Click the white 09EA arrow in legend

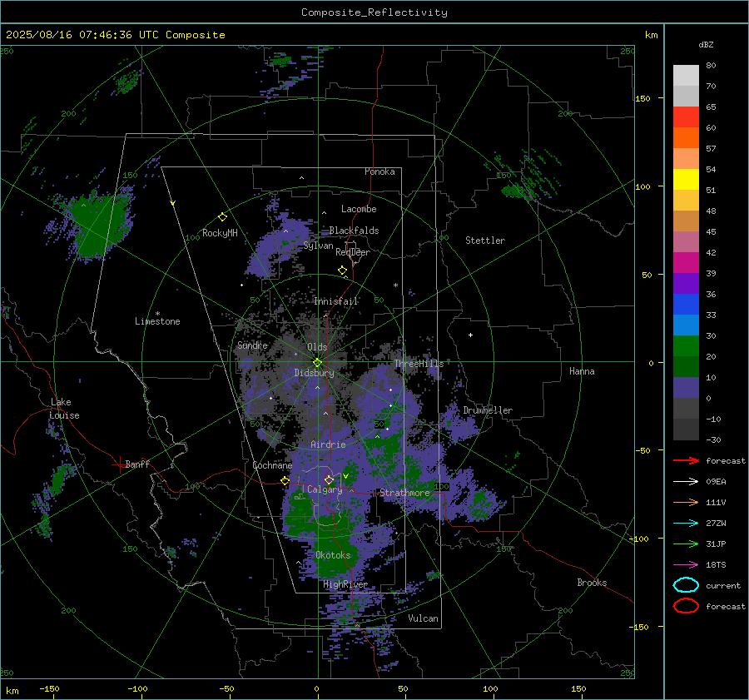coord(686,482)
